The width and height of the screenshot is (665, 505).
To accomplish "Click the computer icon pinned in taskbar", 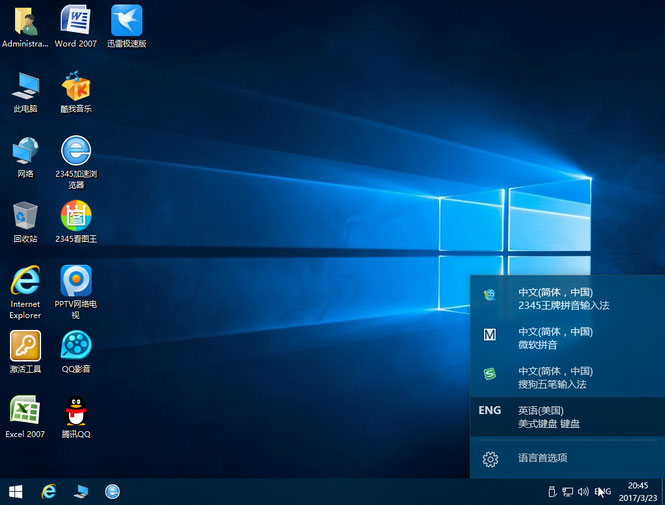I will (x=81, y=492).
